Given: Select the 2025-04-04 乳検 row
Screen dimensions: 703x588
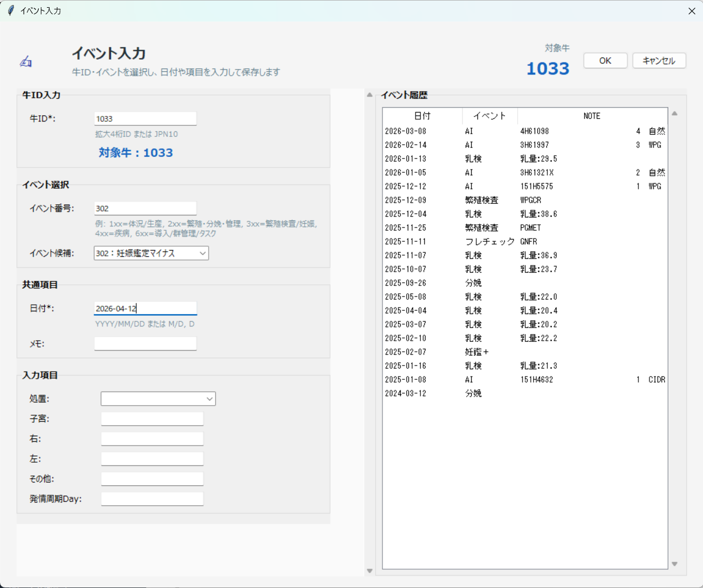Looking at the screenshot, I should 525,311.
